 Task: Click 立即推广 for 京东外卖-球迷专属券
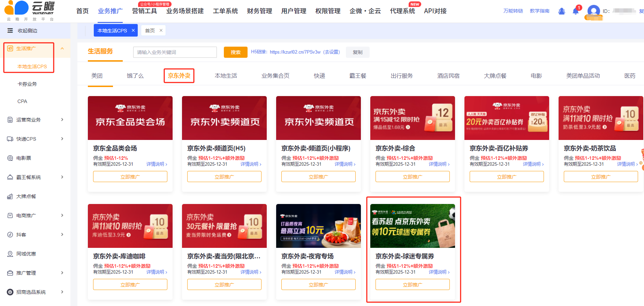(x=412, y=285)
